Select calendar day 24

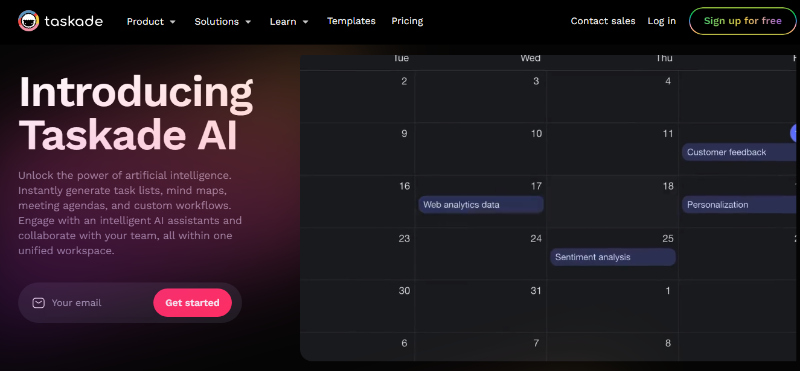(x=536, y=239)
